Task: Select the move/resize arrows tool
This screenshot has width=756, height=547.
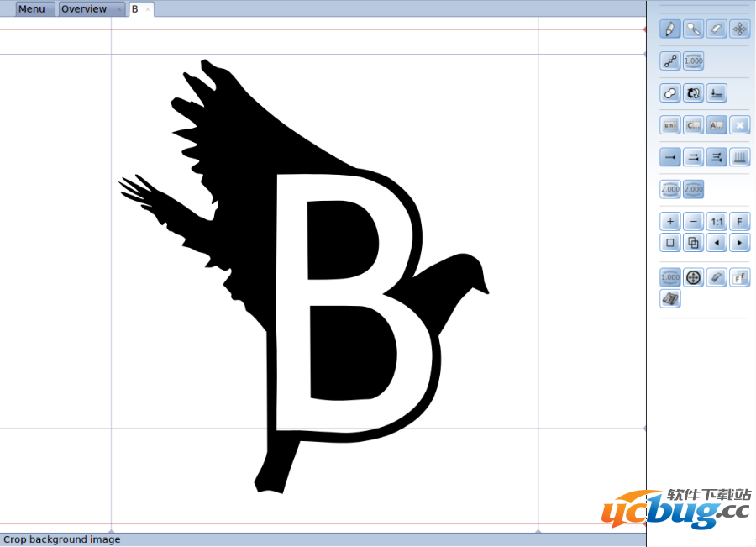Action: [x=739, y=29]
